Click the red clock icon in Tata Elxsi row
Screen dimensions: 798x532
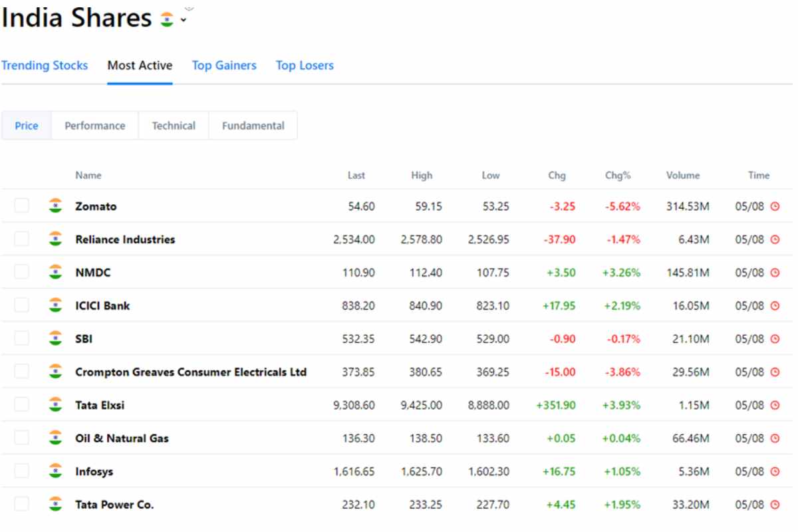[x=775, y=405]
